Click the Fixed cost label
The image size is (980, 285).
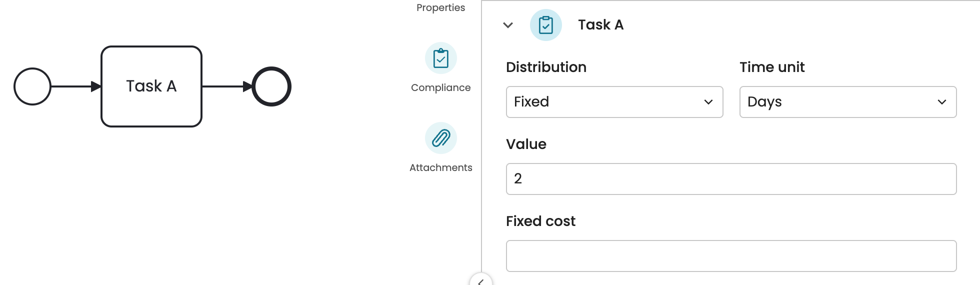click(540, 221)
